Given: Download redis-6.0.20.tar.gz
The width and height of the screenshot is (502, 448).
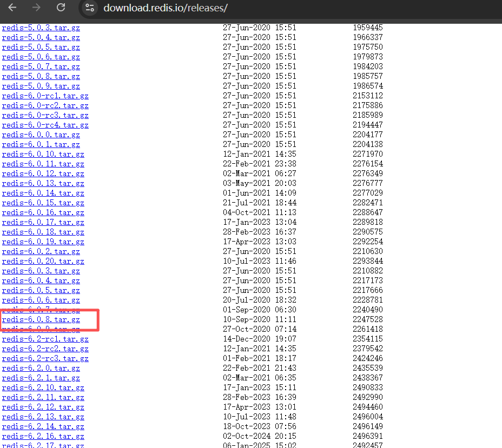Looking at the screenshot, I should click(x=43, y=261).
